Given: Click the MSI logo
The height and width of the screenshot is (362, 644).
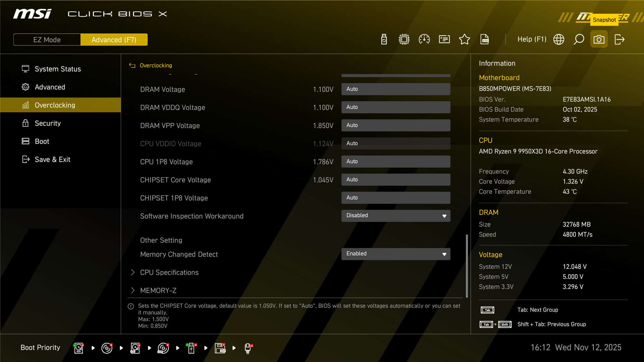Looking at the screenshot, I should 32,14.
